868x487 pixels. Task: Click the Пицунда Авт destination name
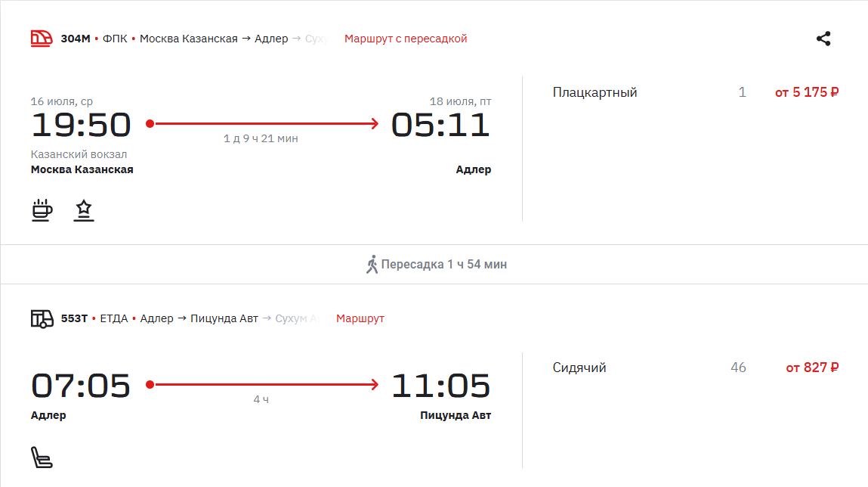tap(456, 415)
